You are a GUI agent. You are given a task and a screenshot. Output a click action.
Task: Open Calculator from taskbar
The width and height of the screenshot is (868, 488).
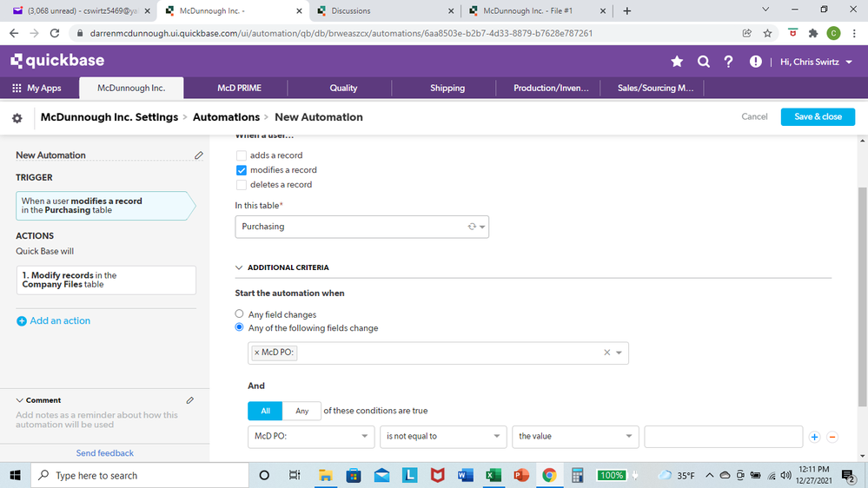578,475
